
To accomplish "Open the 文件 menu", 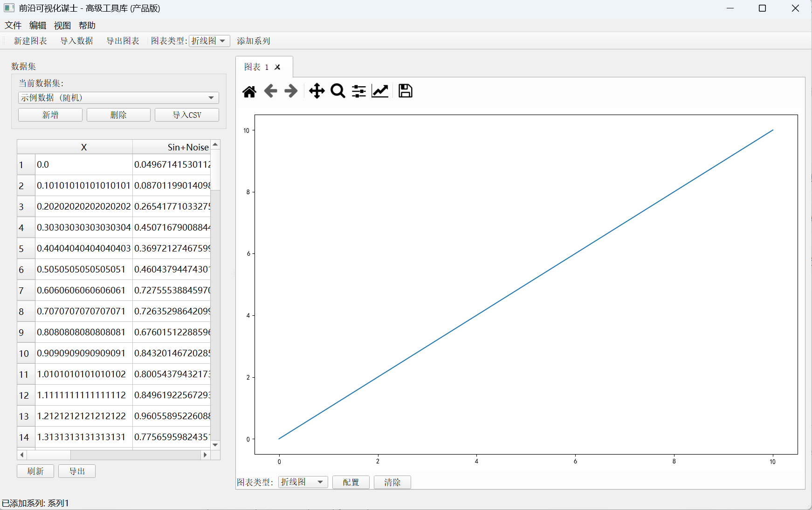I will (x=13, y=26).
